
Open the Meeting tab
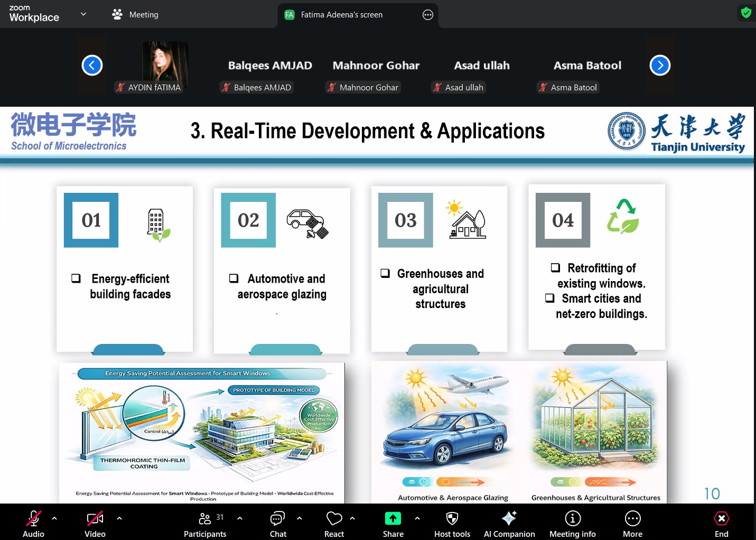(135, 14)
